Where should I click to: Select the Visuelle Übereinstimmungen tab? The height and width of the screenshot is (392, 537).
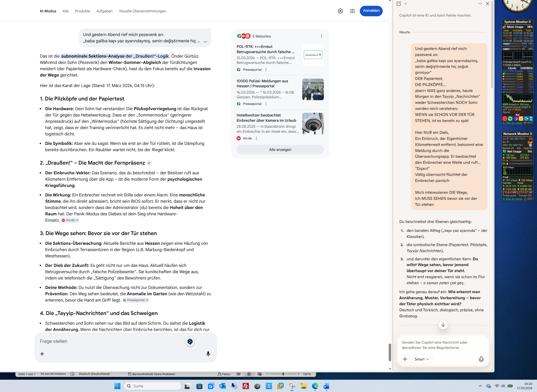click(142, 11)
